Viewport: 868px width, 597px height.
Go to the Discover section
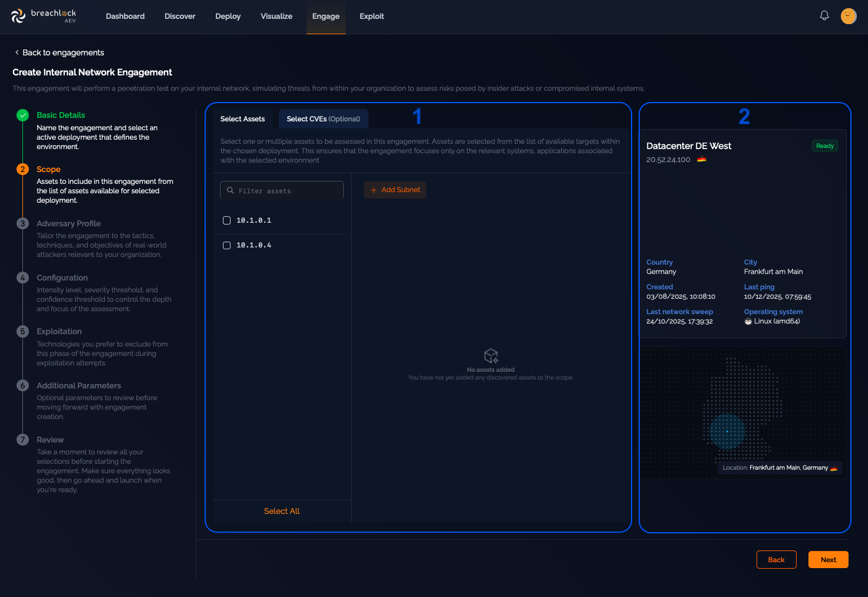[180, 16]
